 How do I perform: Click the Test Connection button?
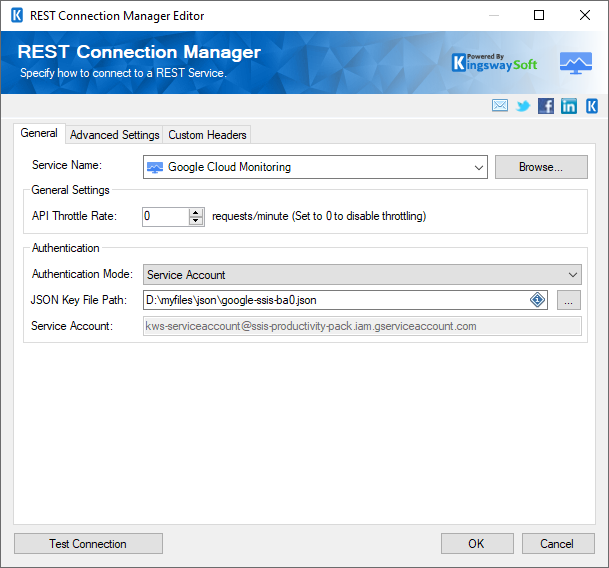(x=88, y=544)
